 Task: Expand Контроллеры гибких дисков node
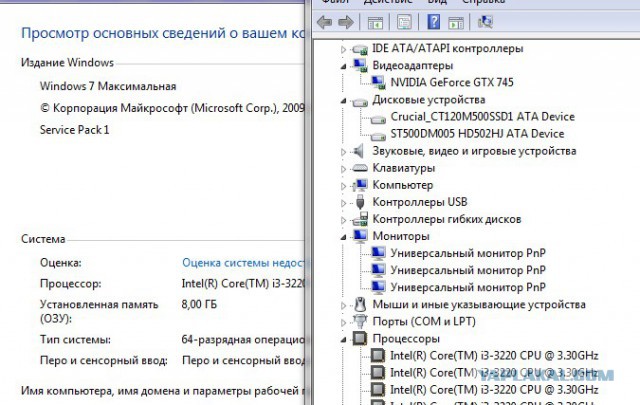tap(343, 220)
